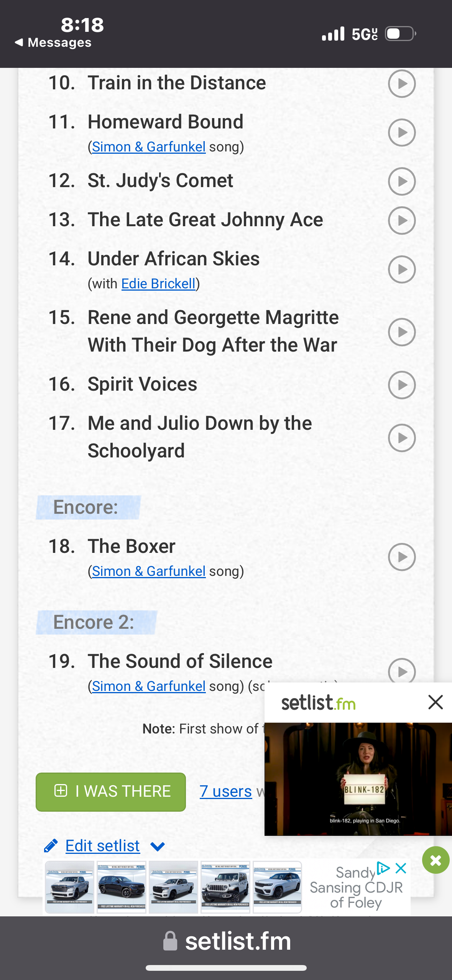Open the blink-182 video thumbnail
The image size is (452, 980).
[358, 779]
